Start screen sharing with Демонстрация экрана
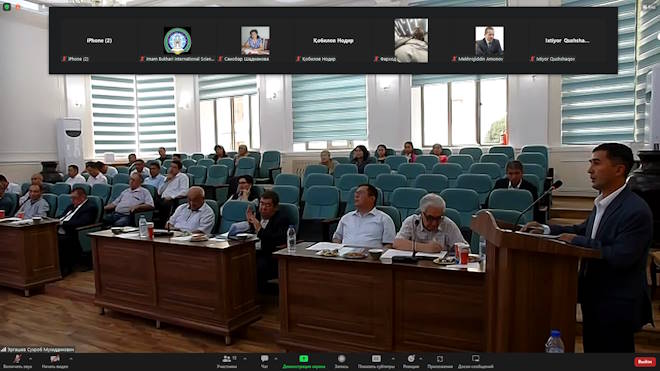This screenshot has width=660, height=371. click(303, 361)
